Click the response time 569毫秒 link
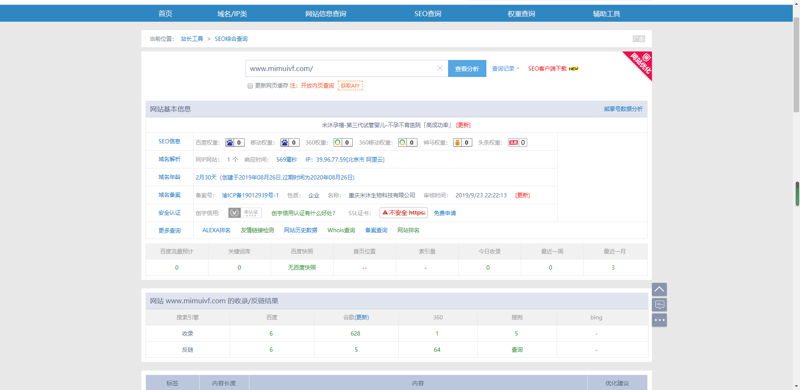The image size is (800, 390). [287, 160]
